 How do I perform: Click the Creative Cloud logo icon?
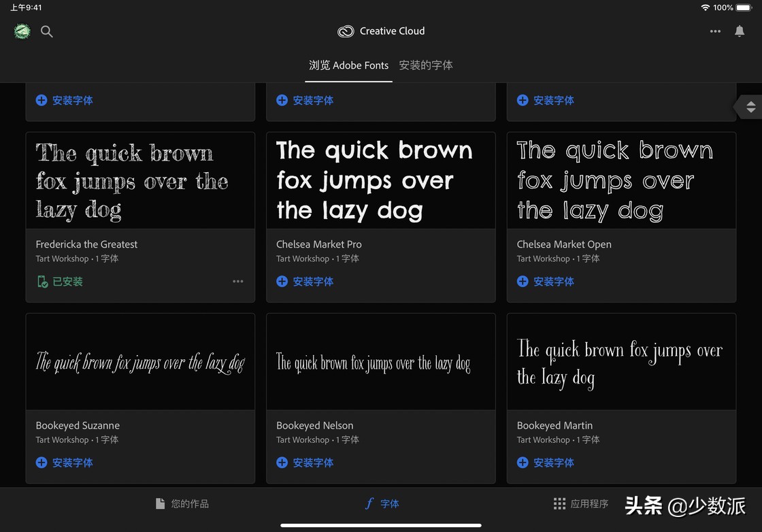346,31
